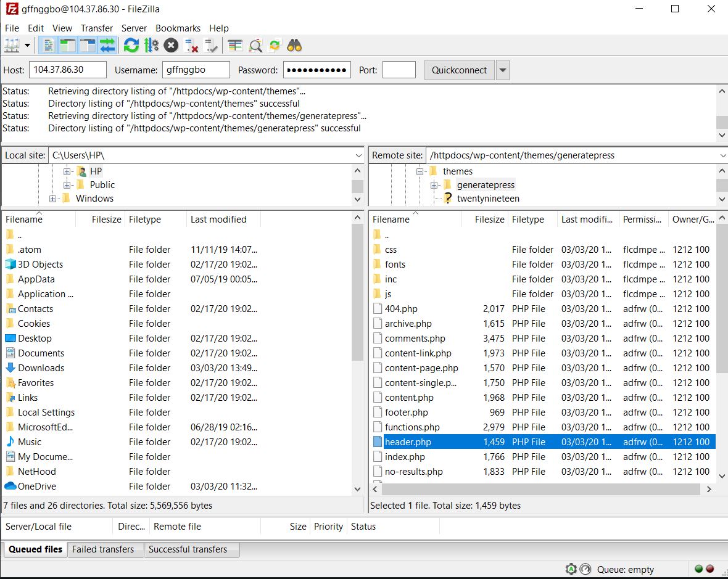Screen dimensions: 728x579
Task: Focus the Port input field
Action: 399,70
